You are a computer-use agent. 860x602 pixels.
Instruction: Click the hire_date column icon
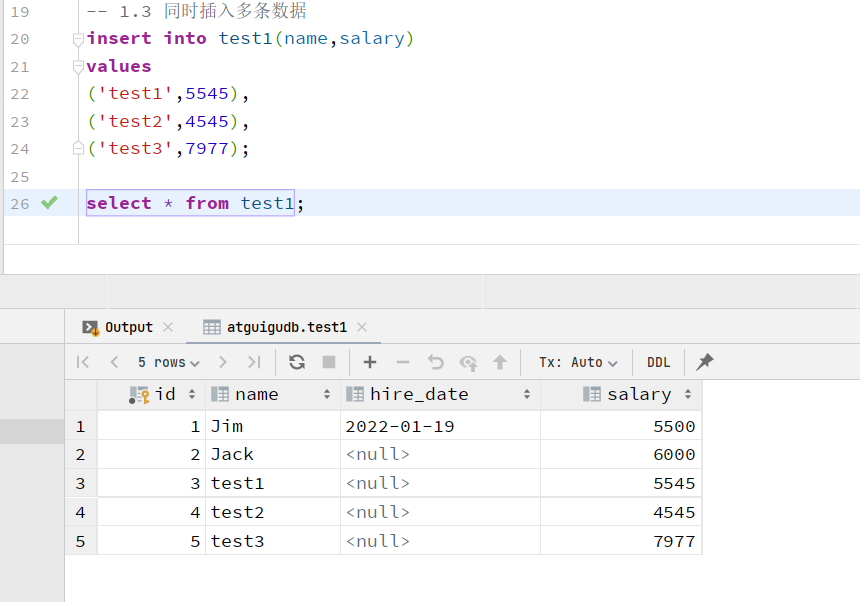click(355, 394)
